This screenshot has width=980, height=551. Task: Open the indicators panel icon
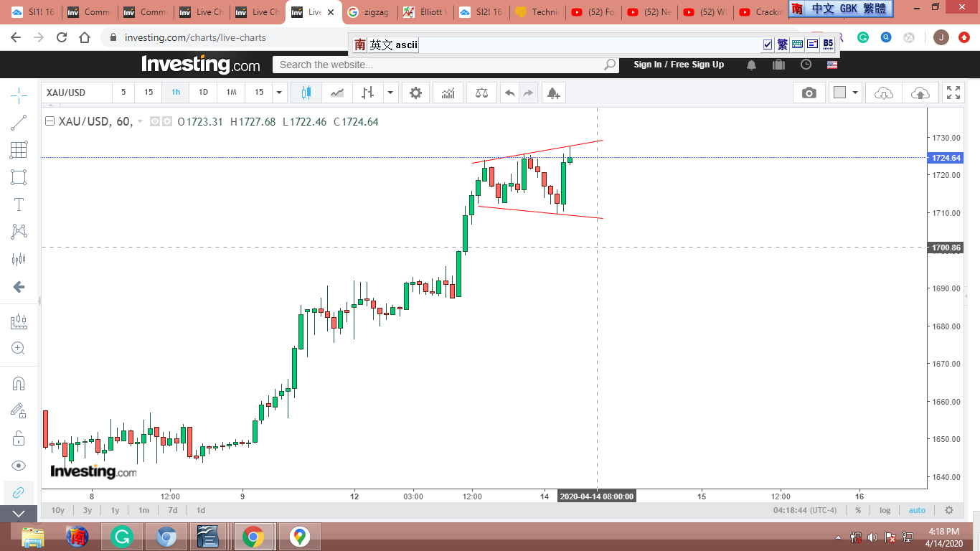click(448, 93)
